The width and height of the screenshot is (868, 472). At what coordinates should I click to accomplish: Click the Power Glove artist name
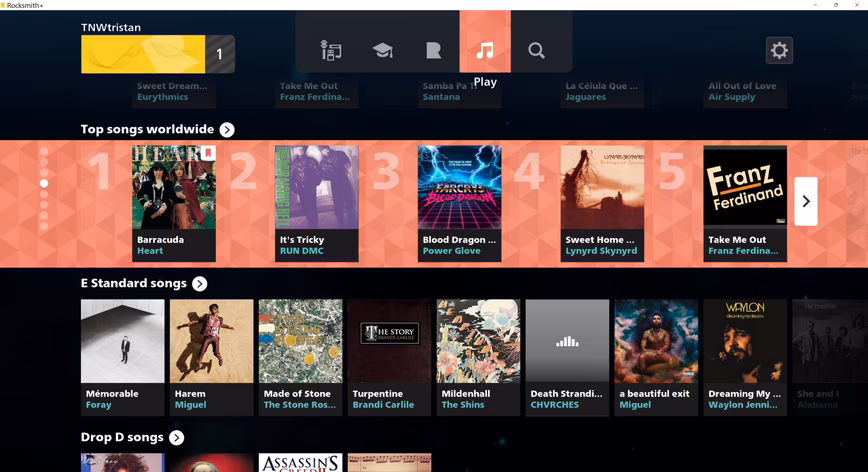tap(452, 251)
